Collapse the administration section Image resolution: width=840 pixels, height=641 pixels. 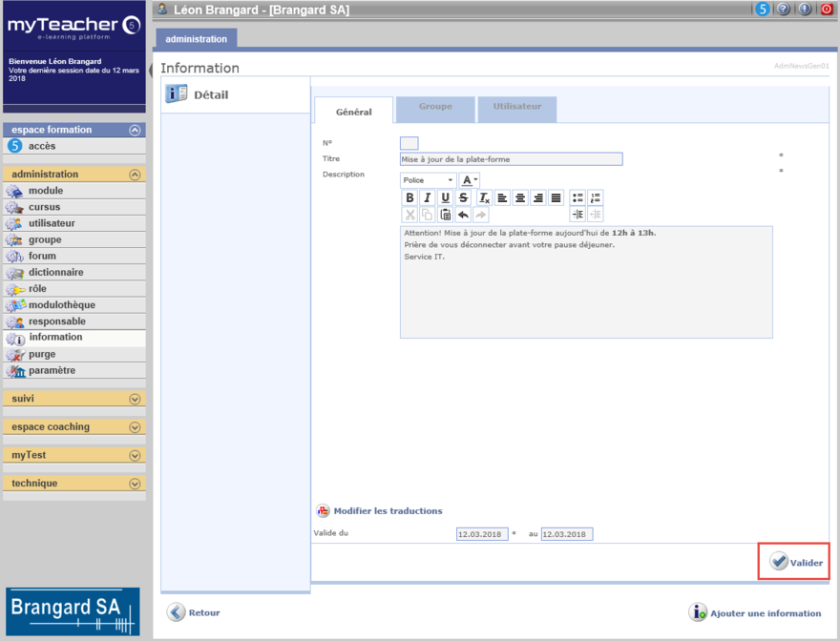click(x=135, y=175)
